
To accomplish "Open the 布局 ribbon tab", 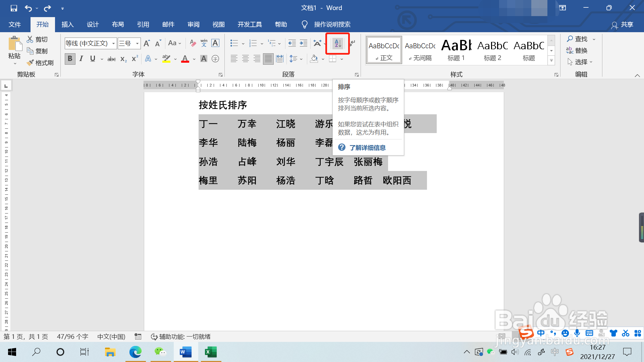I will 118,24.
